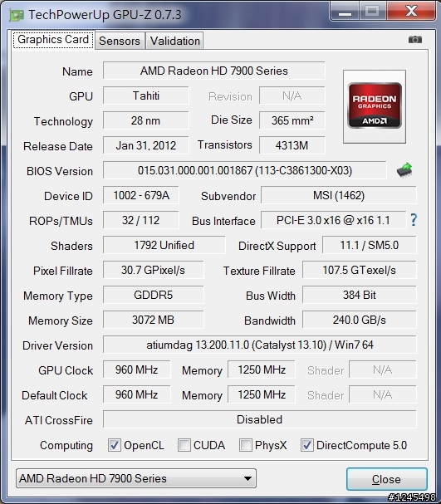Click the Shaders value 1792 Unified

(164, 245)
